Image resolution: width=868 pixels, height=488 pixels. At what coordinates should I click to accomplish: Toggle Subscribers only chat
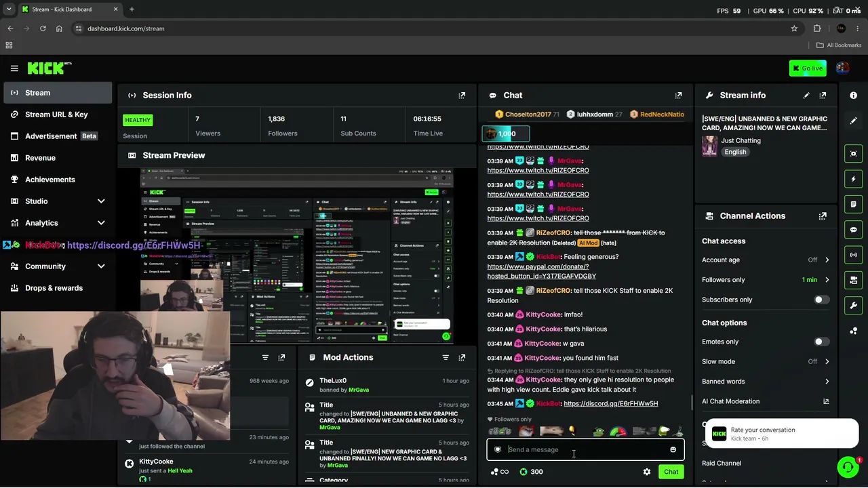821,300
